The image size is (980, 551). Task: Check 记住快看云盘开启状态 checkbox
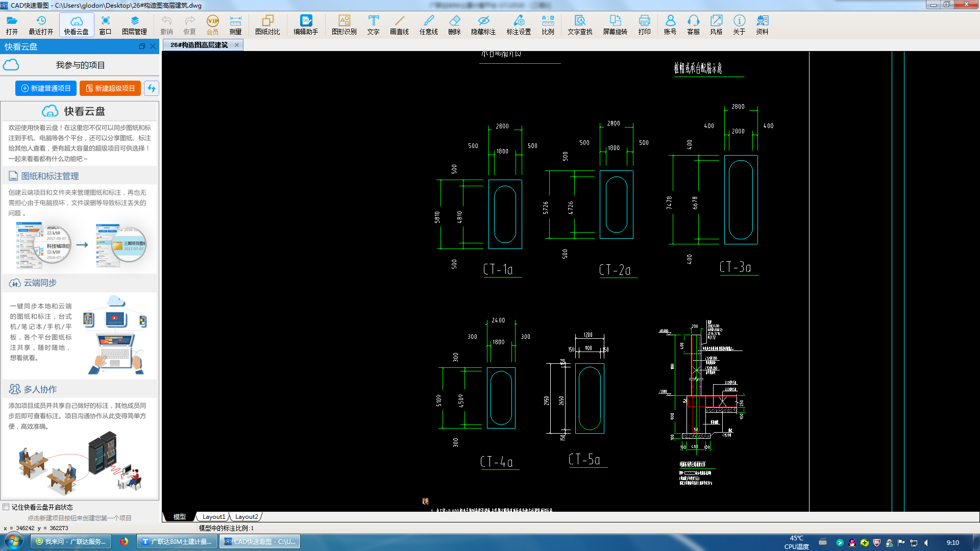pyautogui.click(x=6, y=507)
